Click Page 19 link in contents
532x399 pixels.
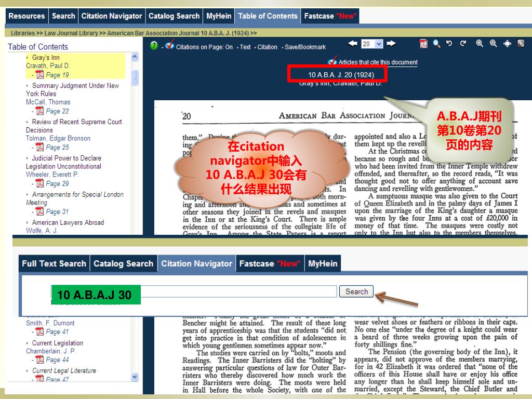pos(57,75)
